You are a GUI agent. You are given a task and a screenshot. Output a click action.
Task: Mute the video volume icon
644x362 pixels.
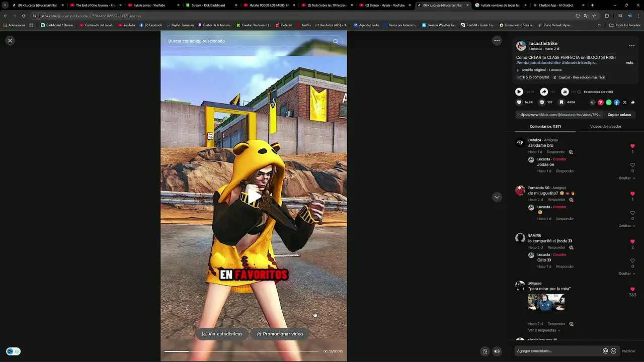pyautogui.click(x=497, y=351)
